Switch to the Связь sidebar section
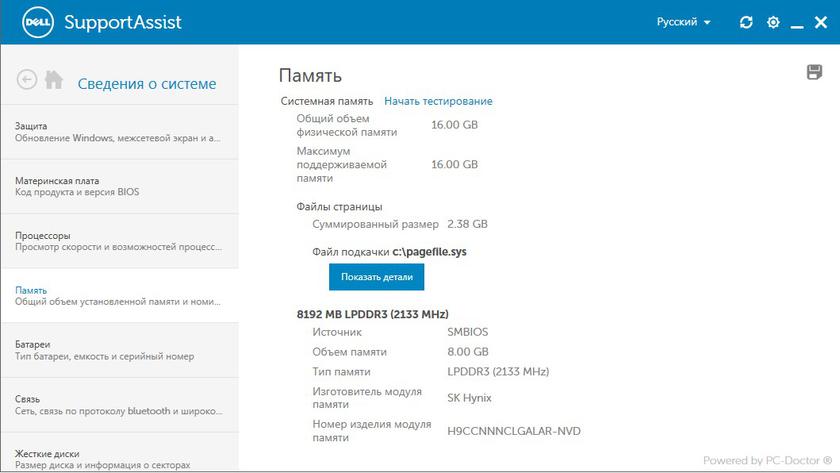840x473 pixels. (x=119, y=404)
